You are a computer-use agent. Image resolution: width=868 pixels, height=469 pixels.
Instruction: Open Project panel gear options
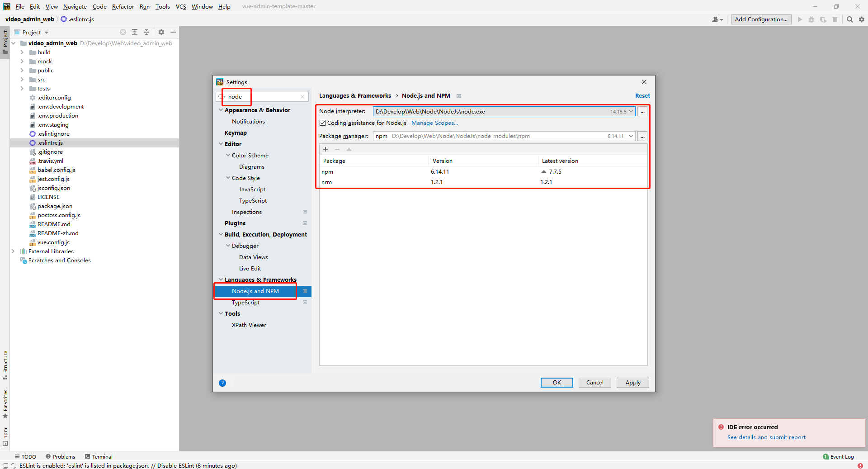click(x=161, y=32)
